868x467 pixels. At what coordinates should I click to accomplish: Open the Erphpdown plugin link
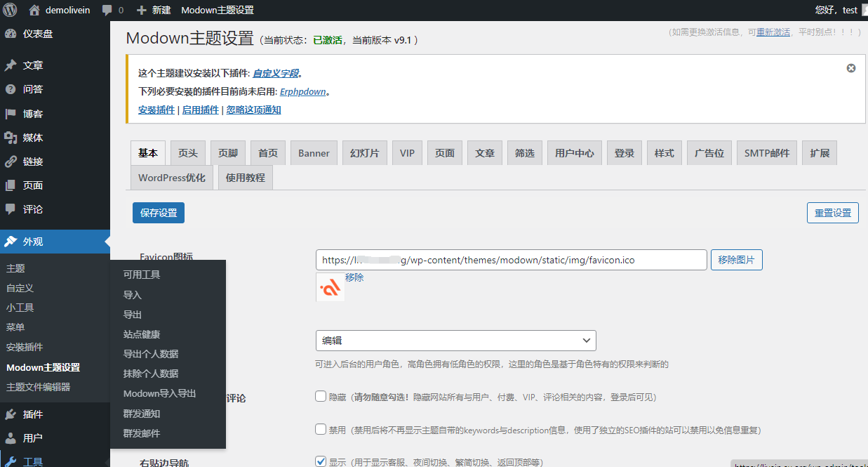tap(302, 91)
